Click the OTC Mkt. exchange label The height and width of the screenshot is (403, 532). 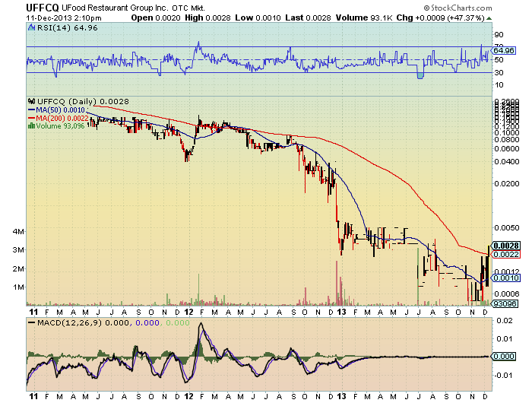pos(188,8)
